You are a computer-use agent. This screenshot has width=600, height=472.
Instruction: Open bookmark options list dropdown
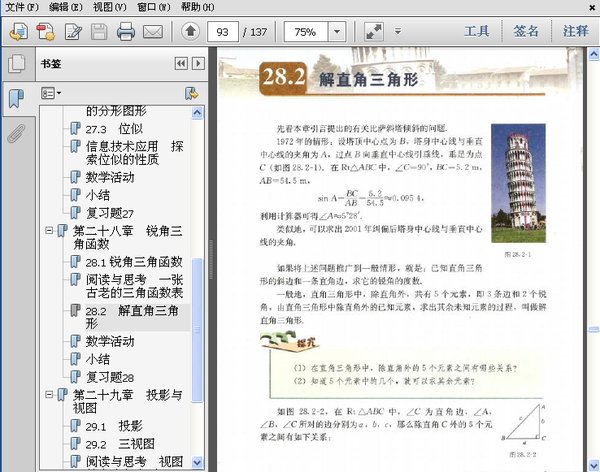pos(51,93)
